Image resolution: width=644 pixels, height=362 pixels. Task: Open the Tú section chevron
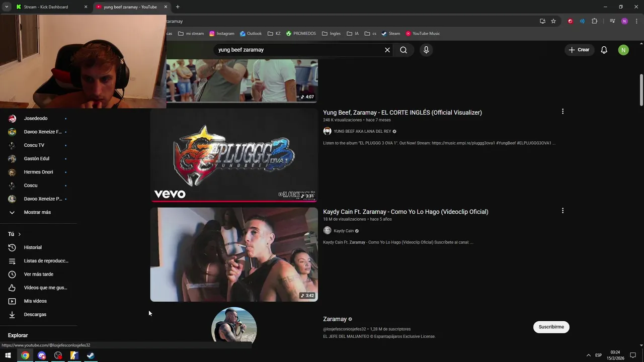(19, 234)
